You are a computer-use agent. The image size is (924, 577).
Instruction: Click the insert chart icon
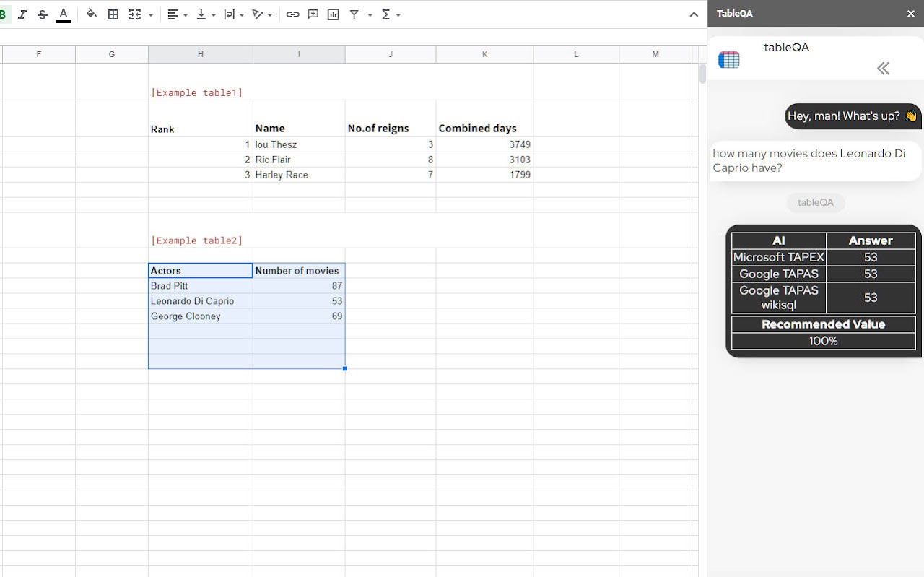tap(333, 14)
